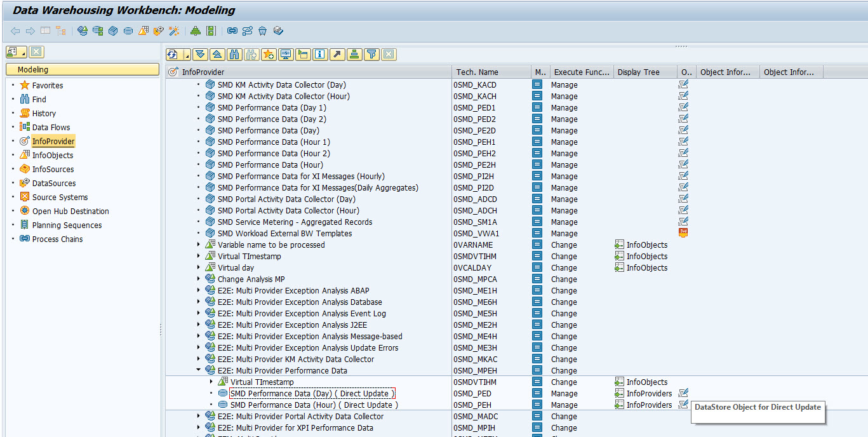Viewport: 868px width, 437px height.
Task: Click Change for the 0VCALDAY row
Action: tap(564, 267)
